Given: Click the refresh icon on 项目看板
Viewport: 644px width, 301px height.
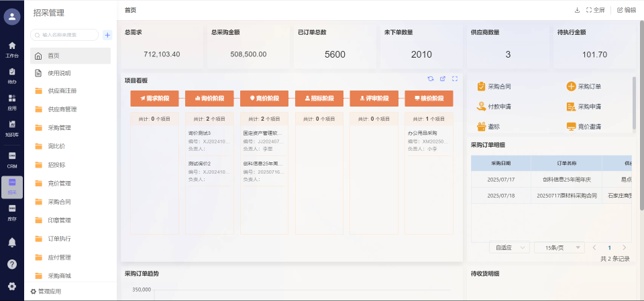Looking at the screenshot, I should point(431,79).
